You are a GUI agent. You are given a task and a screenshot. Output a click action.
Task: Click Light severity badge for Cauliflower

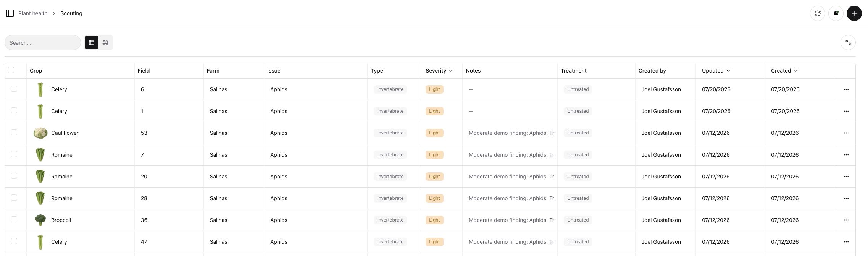(434, 133)
